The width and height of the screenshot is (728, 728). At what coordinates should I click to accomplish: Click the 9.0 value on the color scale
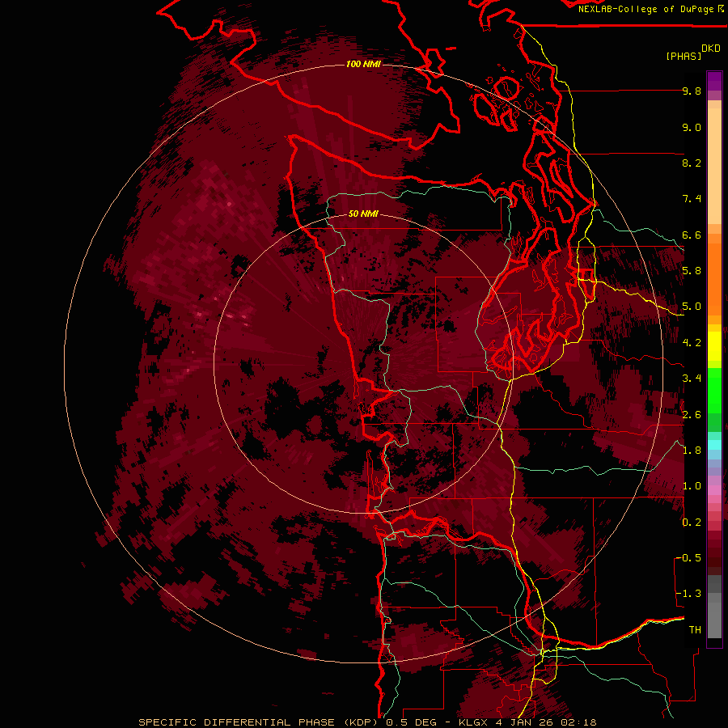tap(692, 128)
